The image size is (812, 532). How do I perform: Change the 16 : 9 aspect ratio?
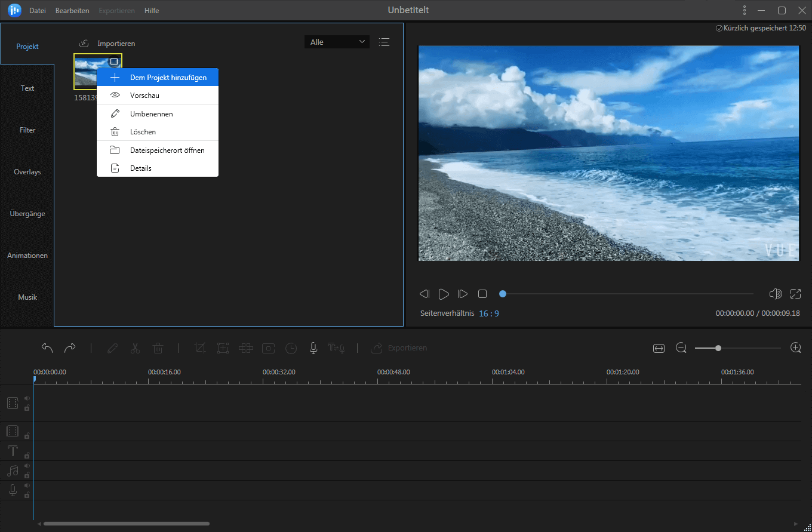[488, 313]
